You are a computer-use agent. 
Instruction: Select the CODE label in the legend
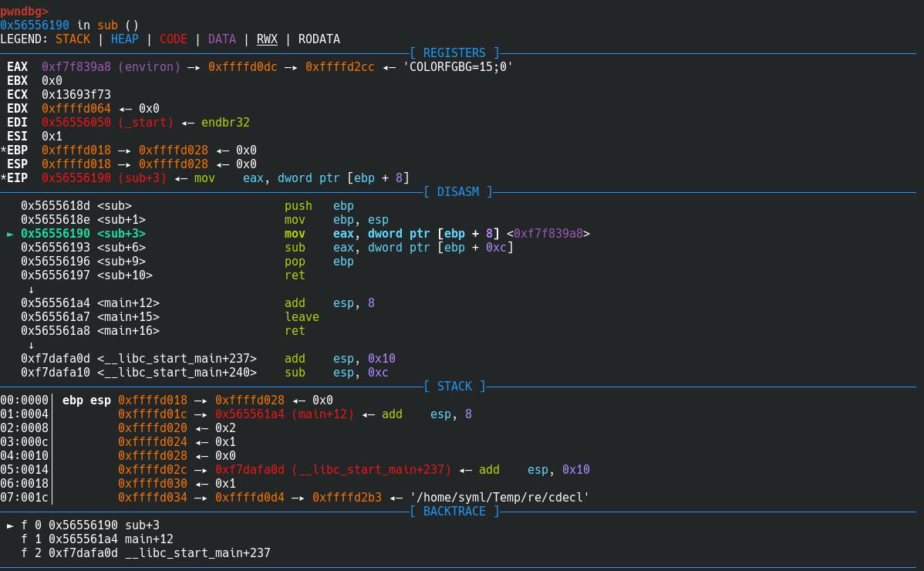click(173, 39)
